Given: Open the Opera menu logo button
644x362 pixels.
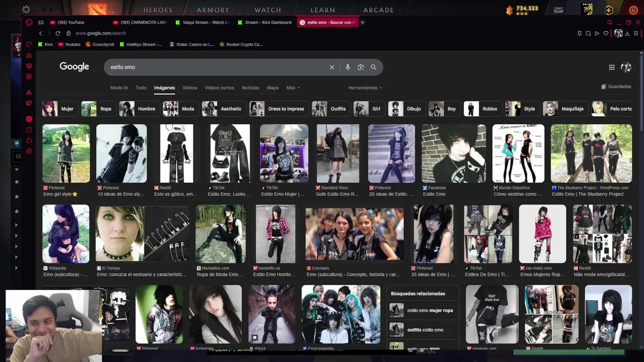Looking at the screenshot, I should (29, 22).
